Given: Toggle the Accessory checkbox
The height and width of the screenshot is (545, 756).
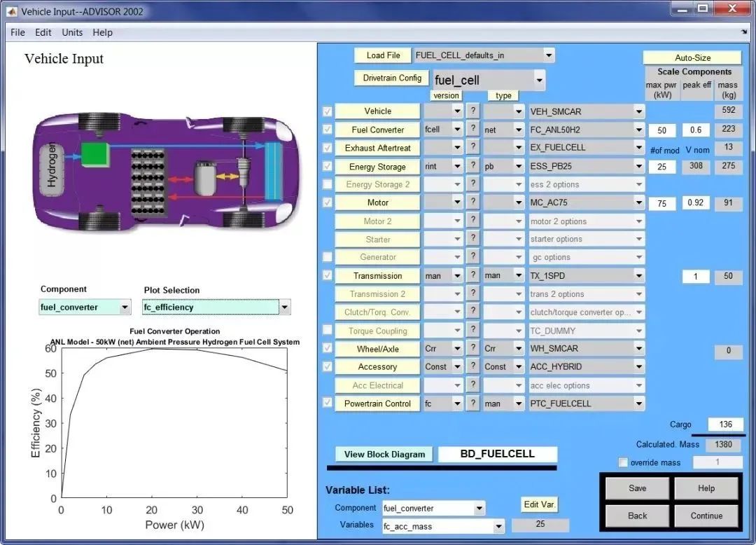Looking at the screenshot, I should [x=328, y=366].
